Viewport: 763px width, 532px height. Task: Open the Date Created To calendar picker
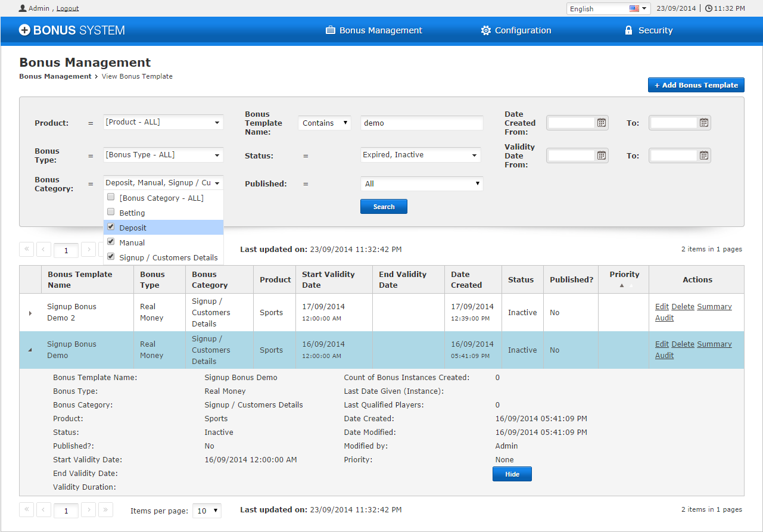704,123
